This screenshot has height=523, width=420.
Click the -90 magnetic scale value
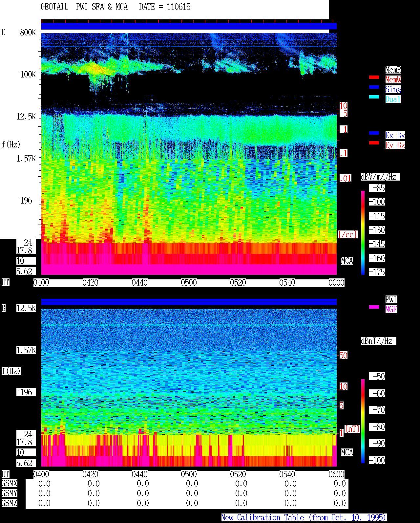(x=377, y=443)
